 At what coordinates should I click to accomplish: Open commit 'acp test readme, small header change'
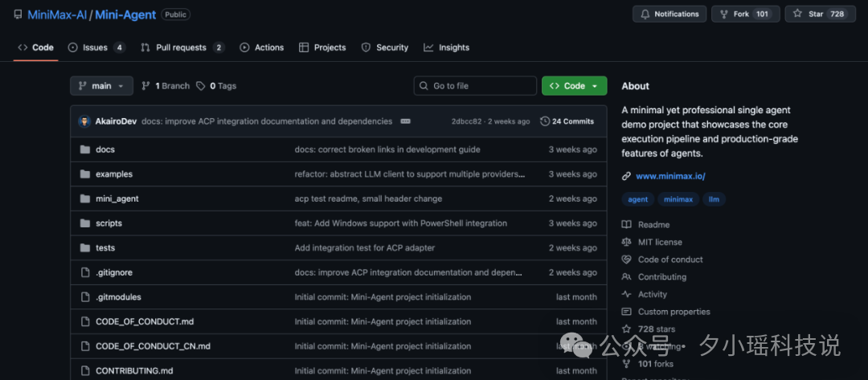tap(368, 198)
